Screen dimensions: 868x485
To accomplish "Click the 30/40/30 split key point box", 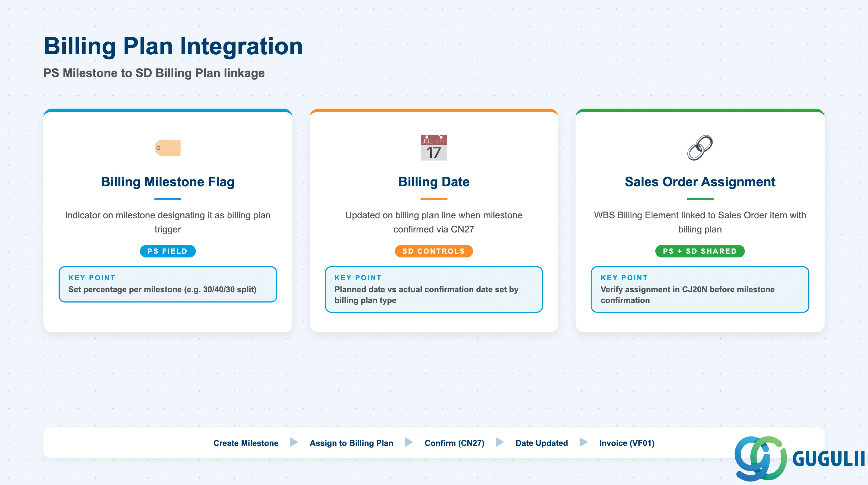I will coord(168,284).
